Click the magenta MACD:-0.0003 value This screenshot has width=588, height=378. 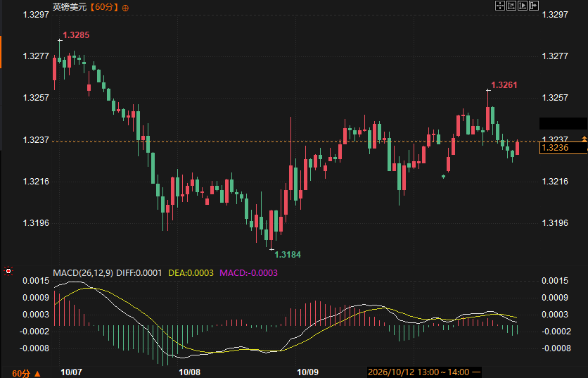tap(248, 273)
